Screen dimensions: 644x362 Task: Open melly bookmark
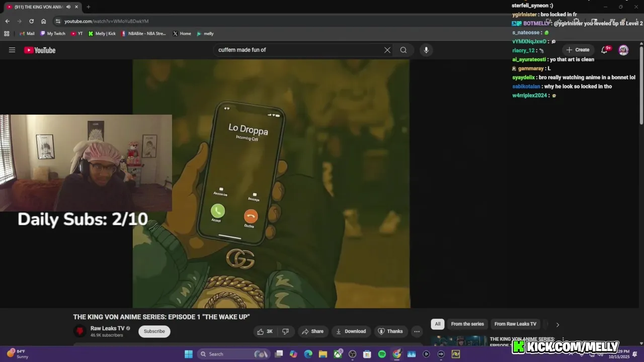click(x=205, y=34)
